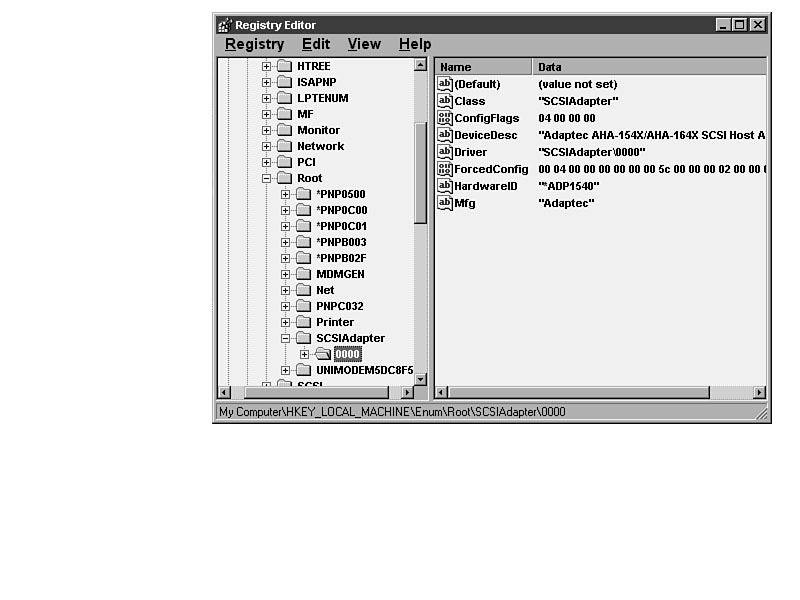Click the string icon beside DeviceDesc

[x=445, y=135]
